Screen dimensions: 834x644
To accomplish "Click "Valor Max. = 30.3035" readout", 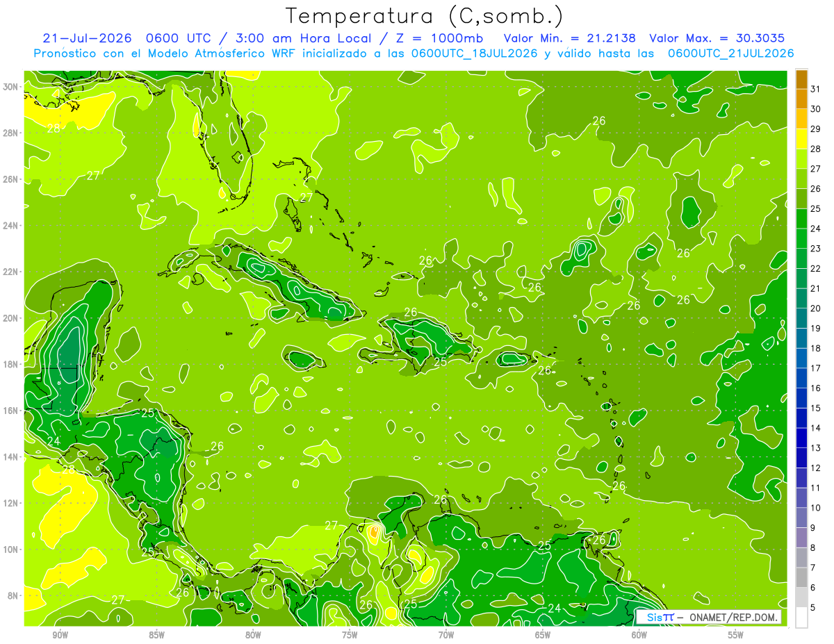I will point(717,38).
